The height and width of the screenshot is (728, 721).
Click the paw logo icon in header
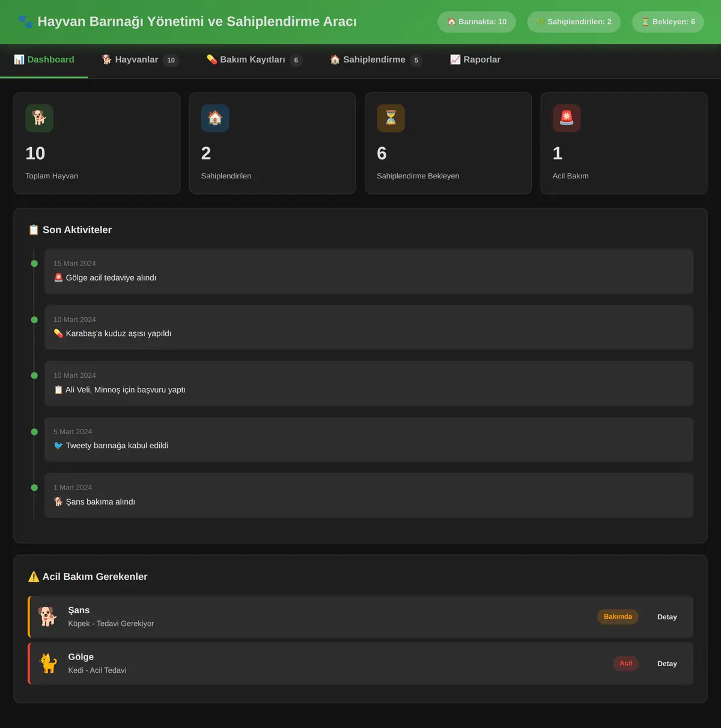coord(25,22)
